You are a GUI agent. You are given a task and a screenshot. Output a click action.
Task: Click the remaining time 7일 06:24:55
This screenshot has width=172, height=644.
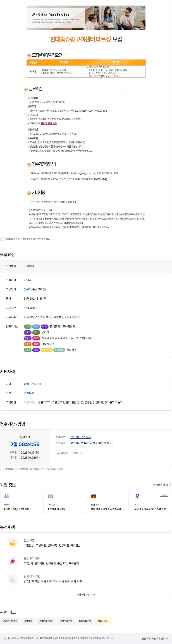(25, 444)
